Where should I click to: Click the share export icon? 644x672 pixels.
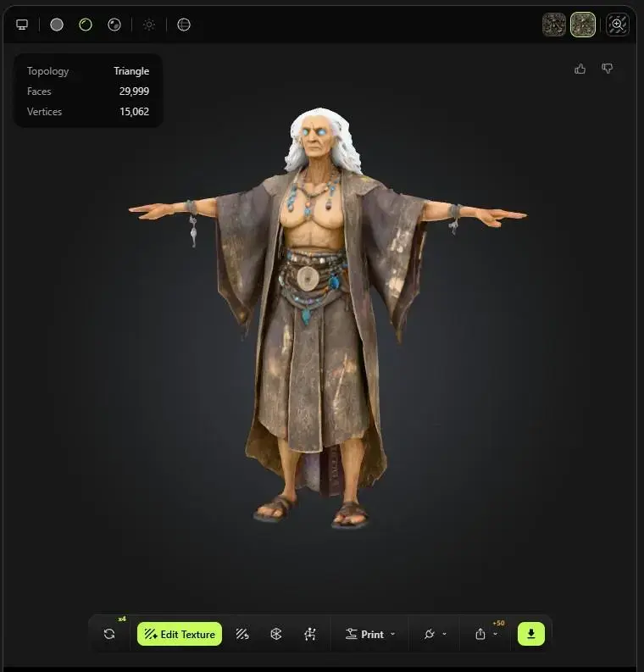pyautogui.click(x=480, y=634)
